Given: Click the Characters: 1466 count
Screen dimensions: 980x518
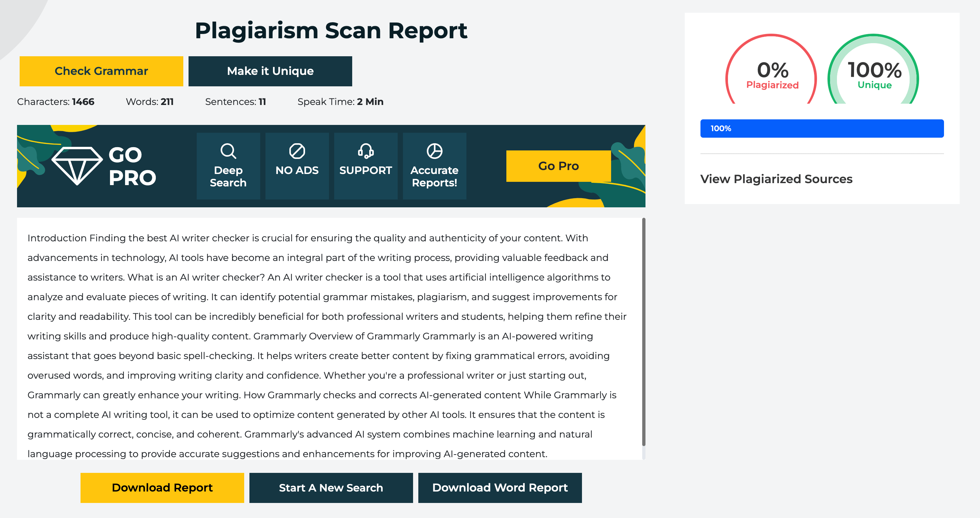Looking at the screenshot, I should click(56, 102).
